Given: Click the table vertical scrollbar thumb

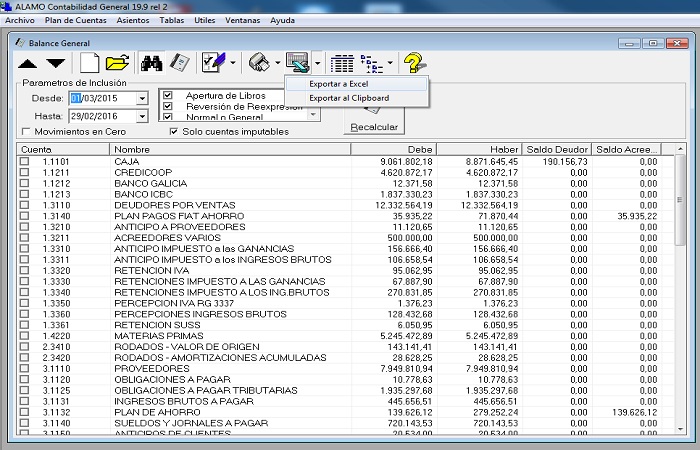Looking at the screenshot, I should point(679,200).
